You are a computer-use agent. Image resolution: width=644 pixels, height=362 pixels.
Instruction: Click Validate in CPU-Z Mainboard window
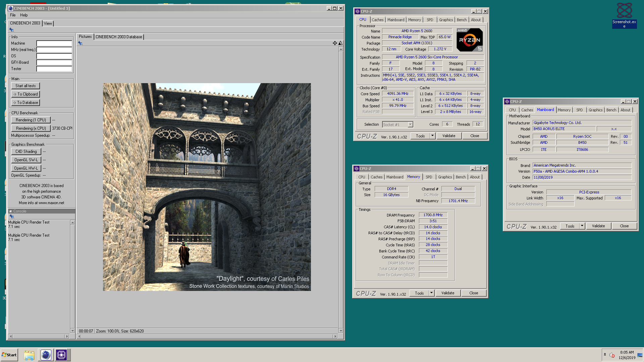[x=598, y=226]
